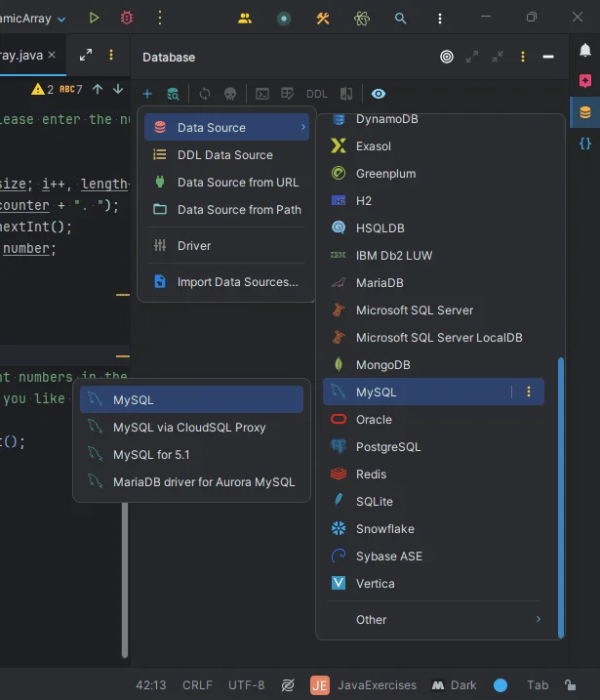Click the yellow warning indicator showing 2

[42, 89]
